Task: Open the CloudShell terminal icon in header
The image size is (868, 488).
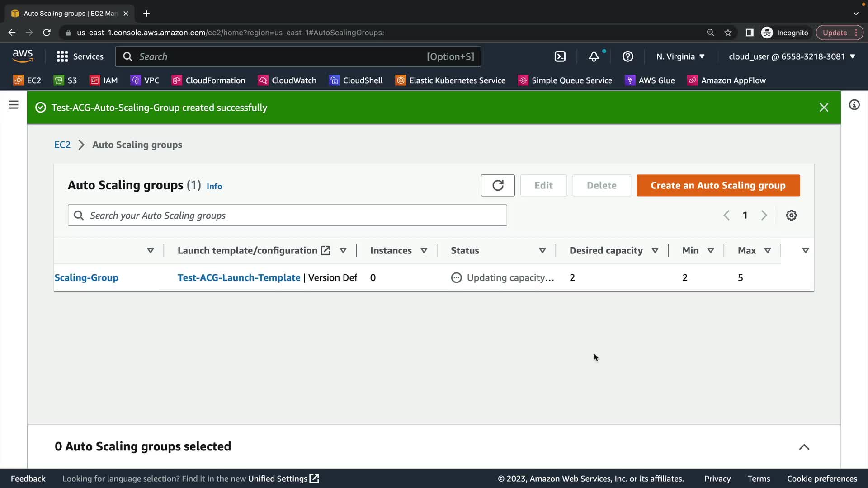Action: (x=560, y=56)
